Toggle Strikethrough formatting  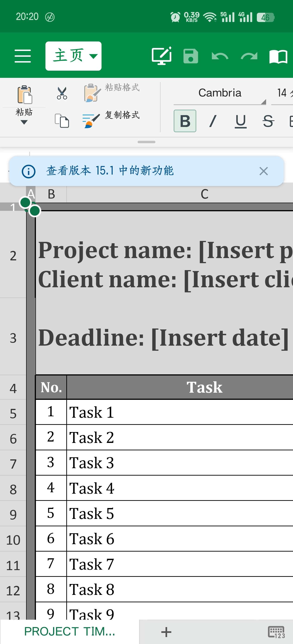tap(268, 121)
